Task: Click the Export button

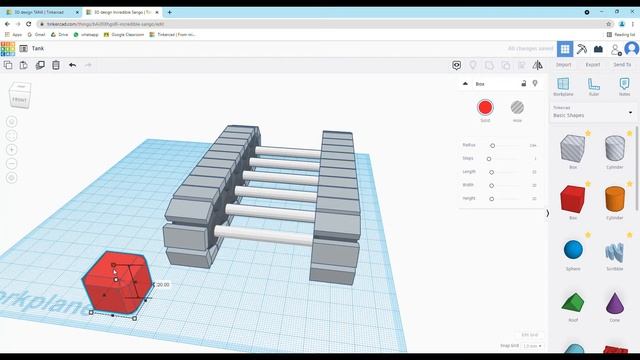Action: (x=593, y=65)
